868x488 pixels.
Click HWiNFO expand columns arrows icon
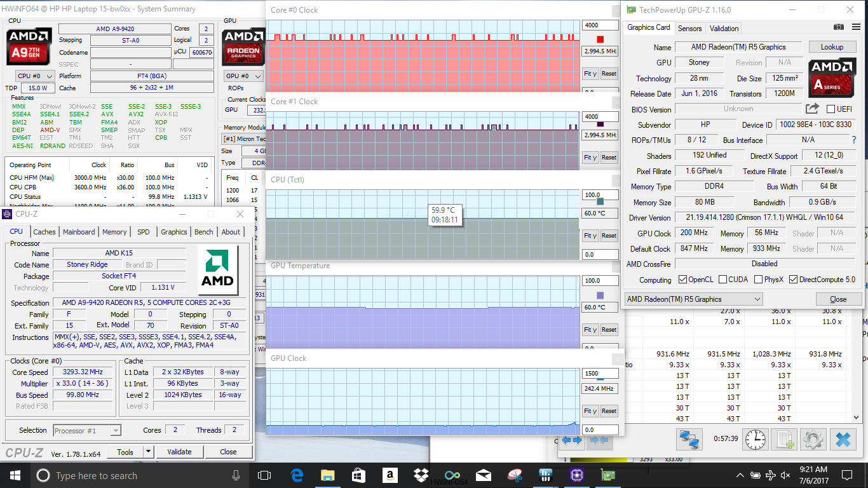pos(571,440)
